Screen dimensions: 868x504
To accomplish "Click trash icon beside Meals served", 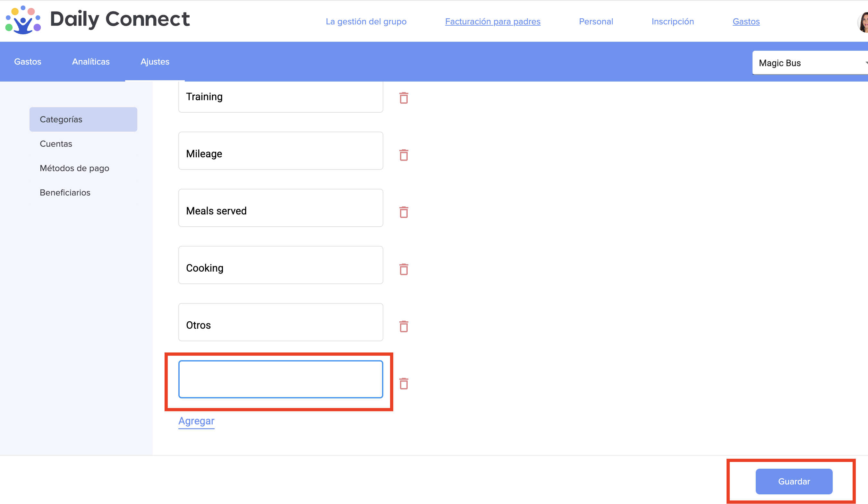I will [x=403, y=213].
